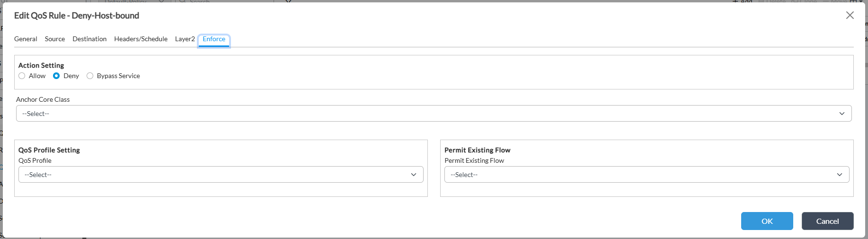868x239 pixels.
Task: Open the Destination tab
Action: tap(89, 39)
